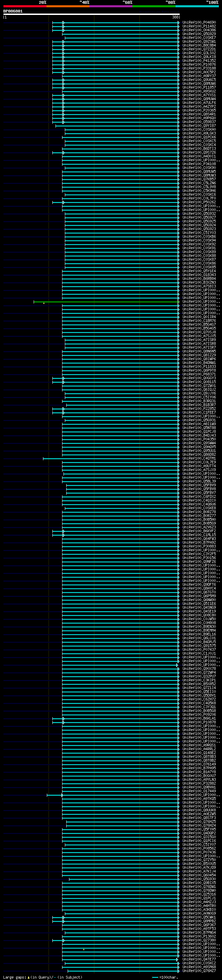The image size is (222, 980).
Task: Open the UniRef100_Q27380 hit label
Action: coord(199,940)
